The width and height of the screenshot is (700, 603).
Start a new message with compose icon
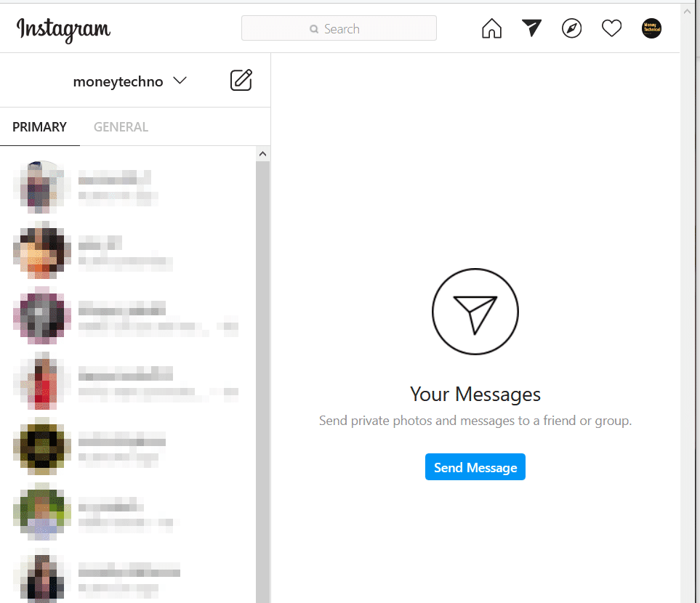click(241, 81)
